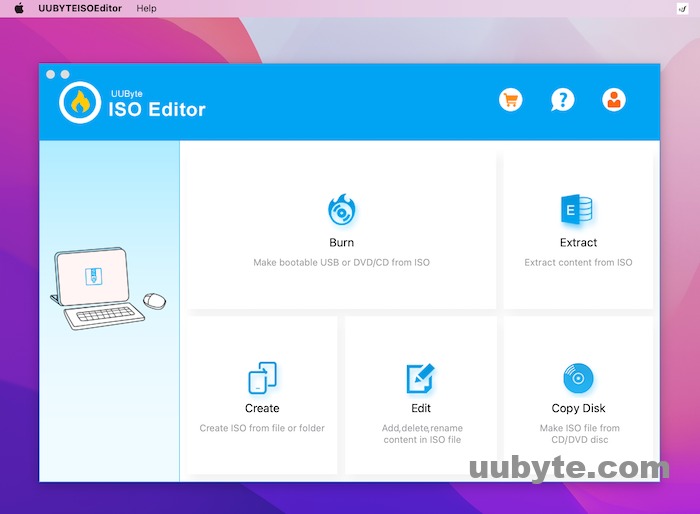Image resolution: width=700 pixels, height=514 pixels.
Task: Click 'Extract content from ISO' text
Action: tap(578, 263)
